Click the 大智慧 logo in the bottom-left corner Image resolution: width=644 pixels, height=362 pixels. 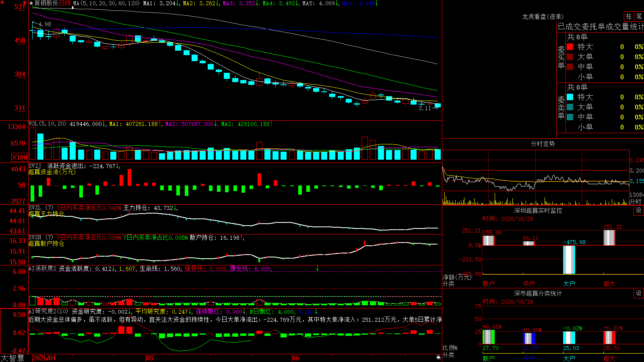pos(12,358)
